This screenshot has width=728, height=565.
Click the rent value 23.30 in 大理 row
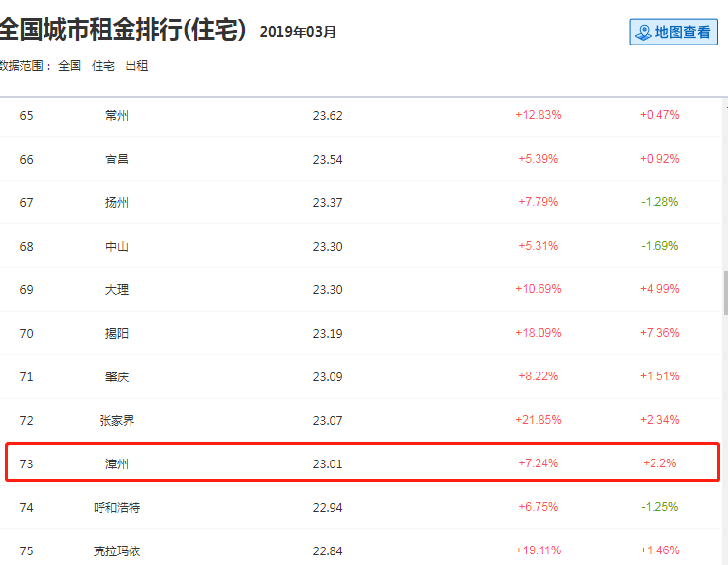(x=328, y=289)
